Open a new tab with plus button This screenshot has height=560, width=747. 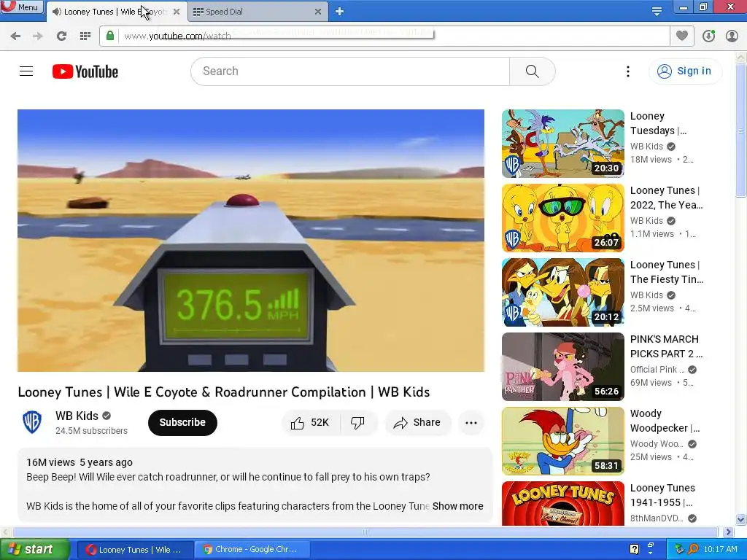pyautogui.click(x=339, y=12)
